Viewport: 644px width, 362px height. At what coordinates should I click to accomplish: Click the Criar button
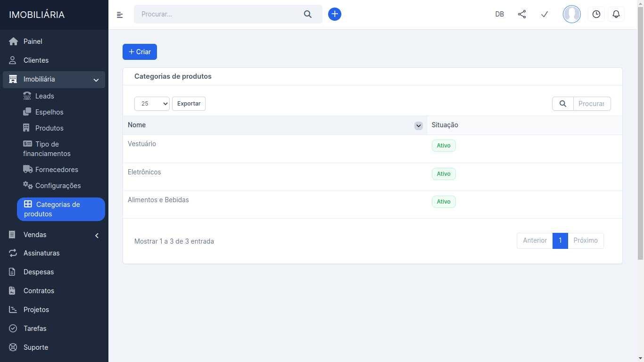click(x=140, y=52)
